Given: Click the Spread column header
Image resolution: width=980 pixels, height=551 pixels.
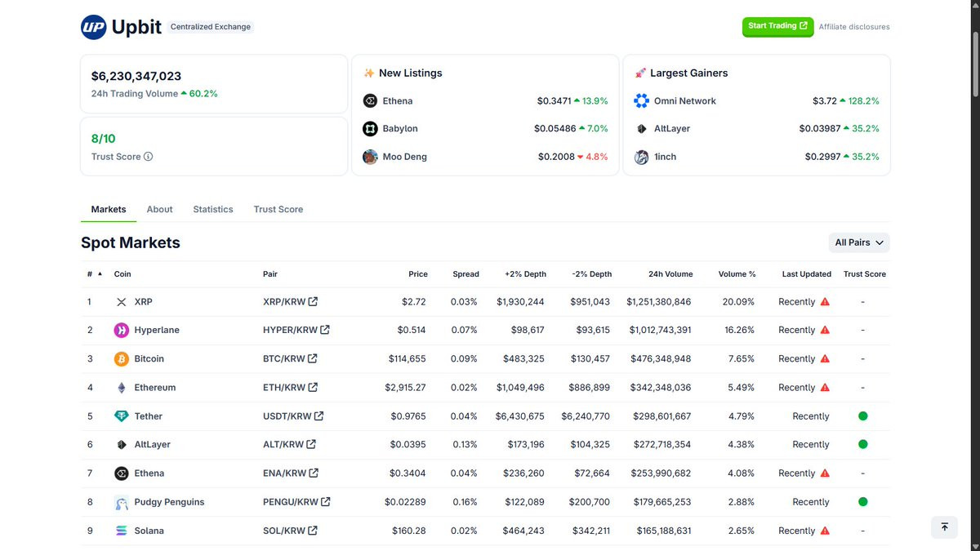Looking at the screenshot, I should pos(465,274).
